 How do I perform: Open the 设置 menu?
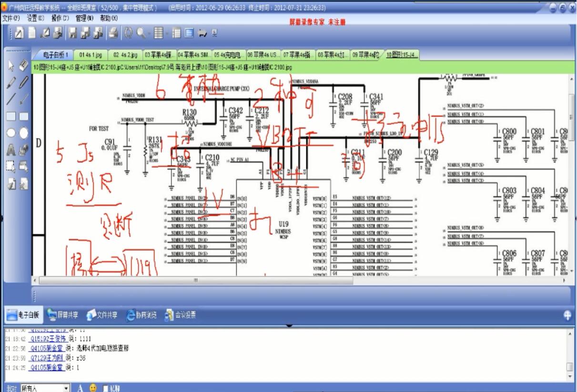coord(36,18)
